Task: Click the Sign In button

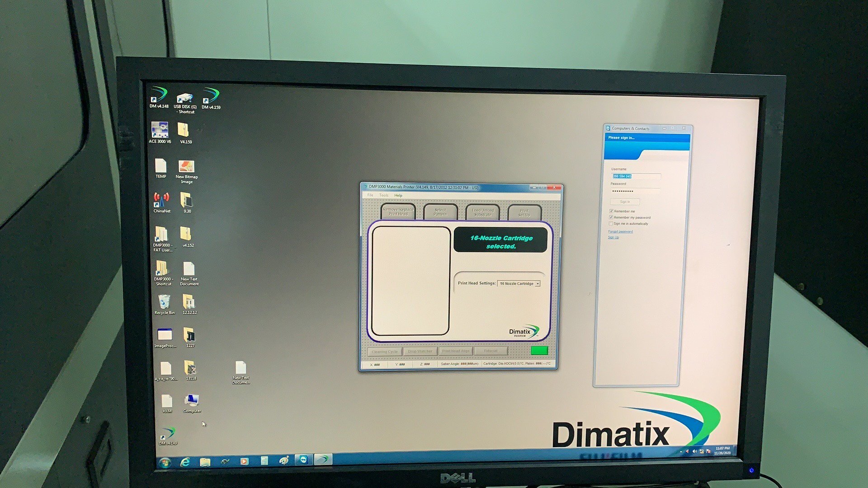Action: pyautogui.click(x=625, y=202)
